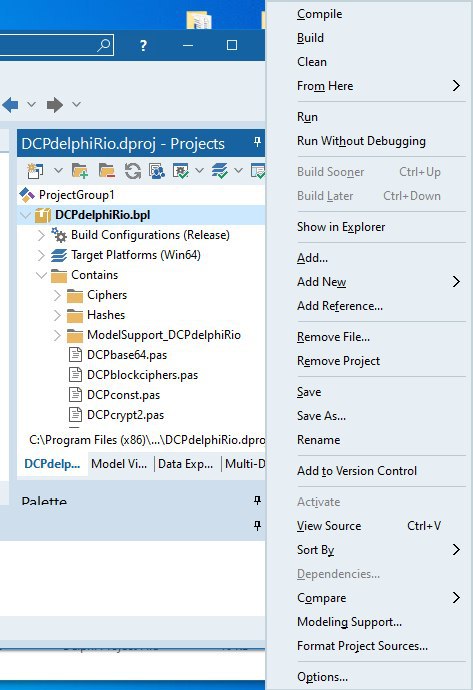Click the add file to project folder icon

(x=80, y=171)
